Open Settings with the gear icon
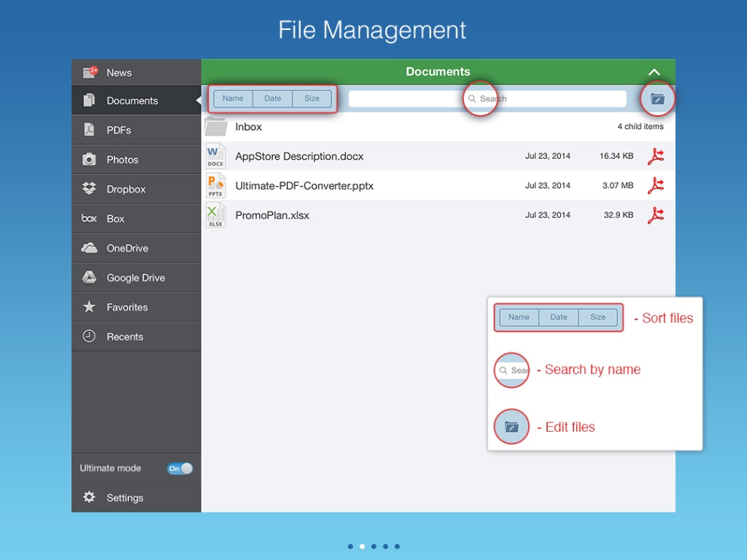Screen dimensions: 747x560 point(124,497)
